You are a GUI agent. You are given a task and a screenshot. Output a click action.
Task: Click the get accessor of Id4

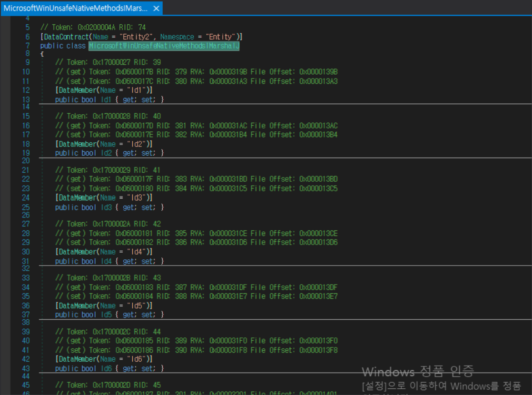(x=129, y=261)
